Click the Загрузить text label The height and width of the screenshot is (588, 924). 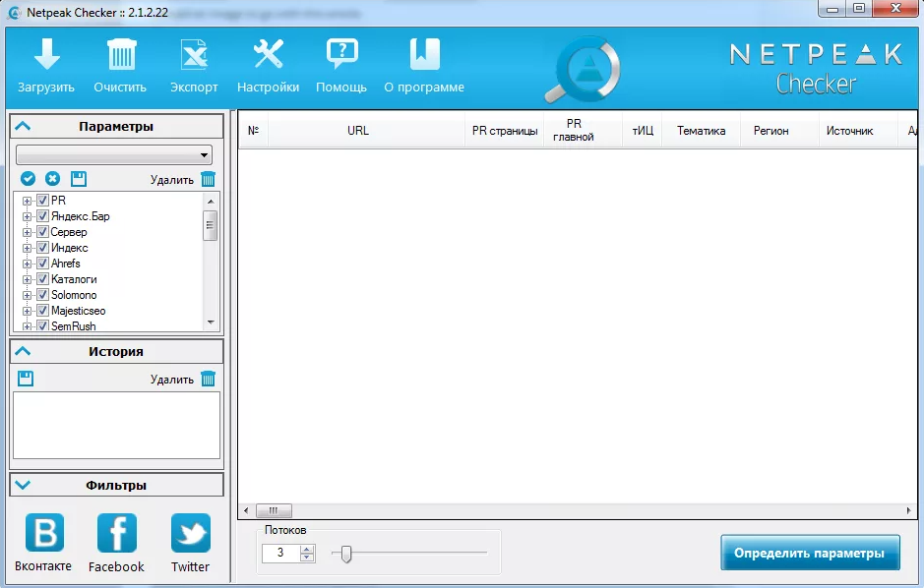pyautogui.click(x=46, y=88)
